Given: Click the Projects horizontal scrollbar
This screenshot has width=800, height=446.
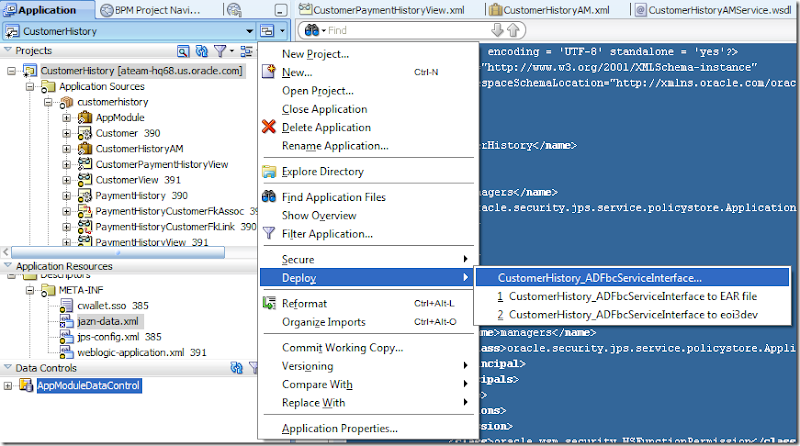Looking at the screenshot, I should pos(118,252).
